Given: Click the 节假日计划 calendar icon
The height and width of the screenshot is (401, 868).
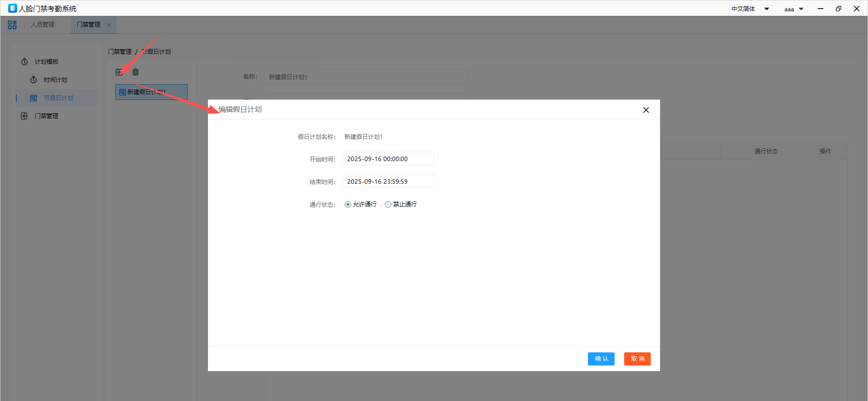Looking at the screenshot, I should (33, 98).
